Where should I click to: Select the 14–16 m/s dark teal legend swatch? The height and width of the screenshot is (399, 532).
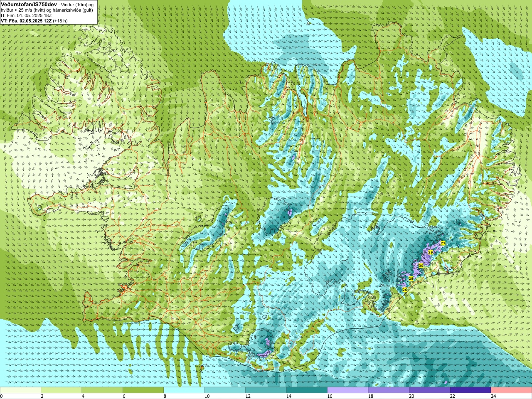pyautogui.click(x=307, y=390)
